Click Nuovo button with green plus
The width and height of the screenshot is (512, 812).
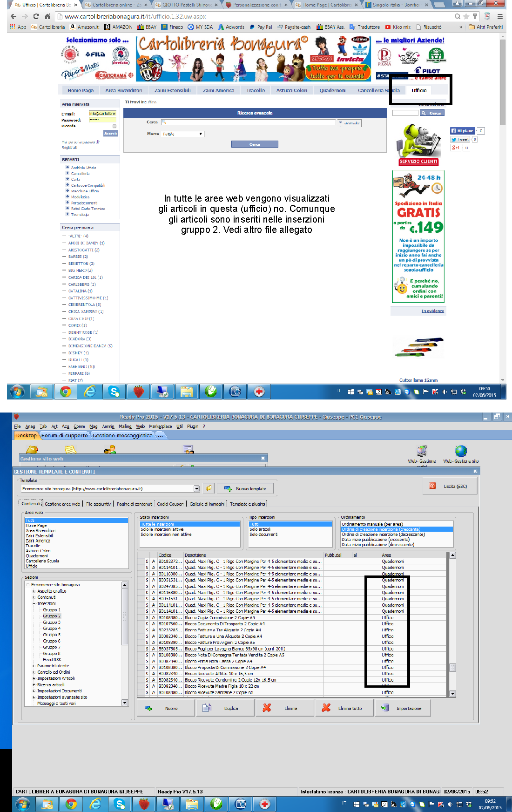(165, 708)
